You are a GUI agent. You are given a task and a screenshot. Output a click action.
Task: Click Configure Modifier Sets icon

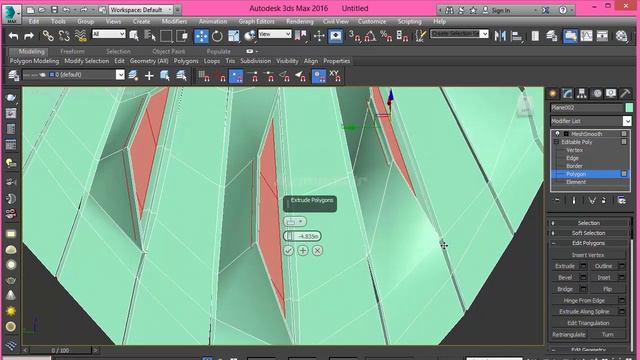(x=622, y=200)
